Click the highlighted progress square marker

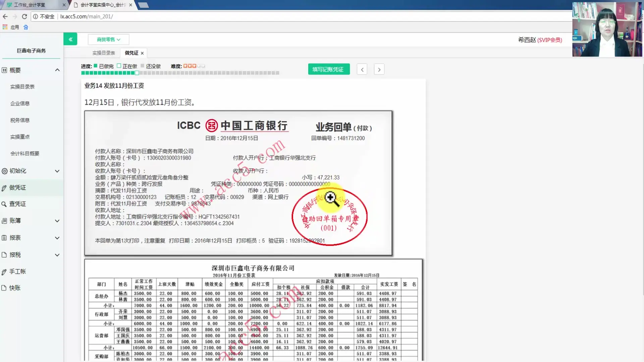pyautogui.click(x=136, y=73)
